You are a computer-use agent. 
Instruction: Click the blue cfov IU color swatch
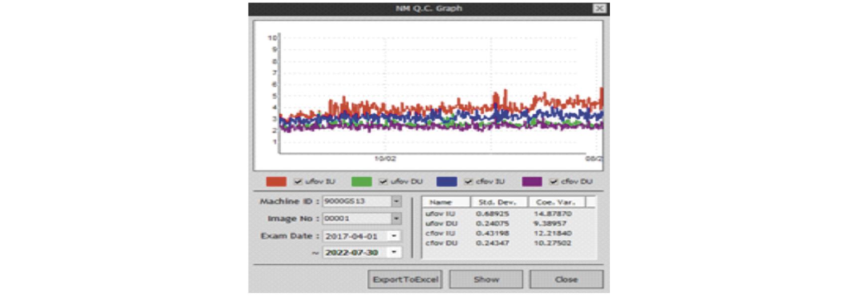(446, 182)
